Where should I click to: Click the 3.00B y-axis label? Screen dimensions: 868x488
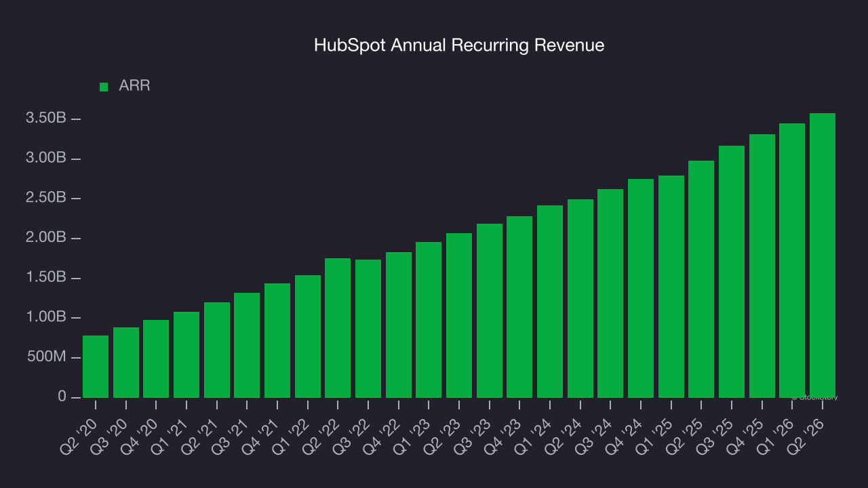click(46, 158)
